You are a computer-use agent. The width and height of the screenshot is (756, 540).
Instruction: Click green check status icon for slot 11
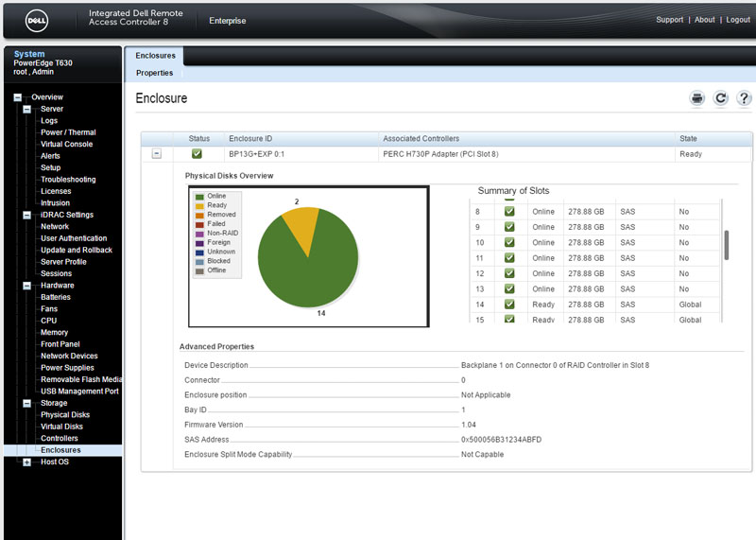point(510,258)
